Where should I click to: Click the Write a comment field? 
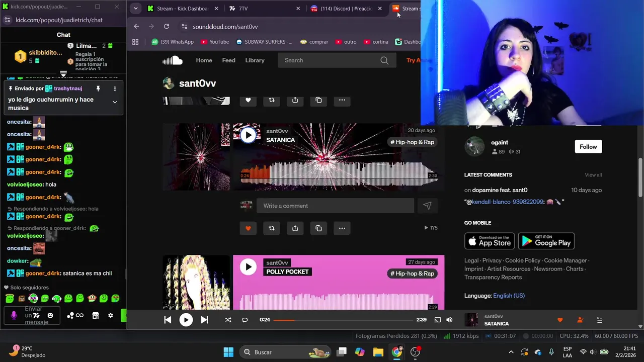point(335,206)
